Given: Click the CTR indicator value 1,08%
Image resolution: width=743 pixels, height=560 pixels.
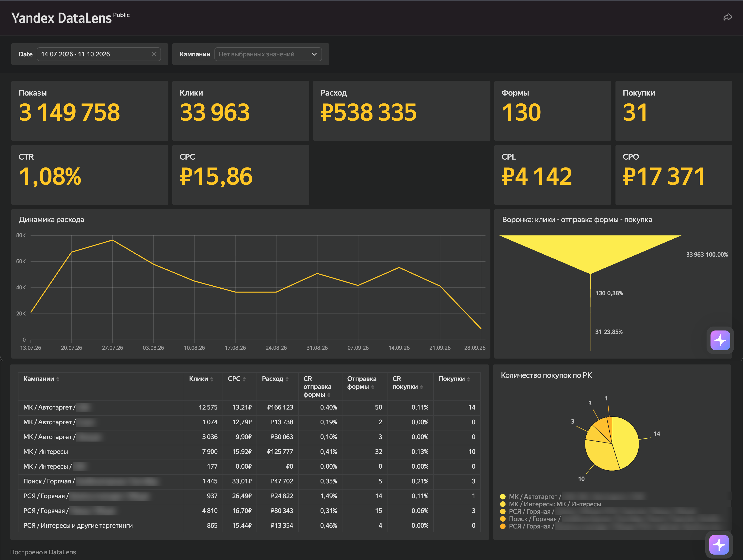Looking at the screenshot, I should [x=50, y=176].
